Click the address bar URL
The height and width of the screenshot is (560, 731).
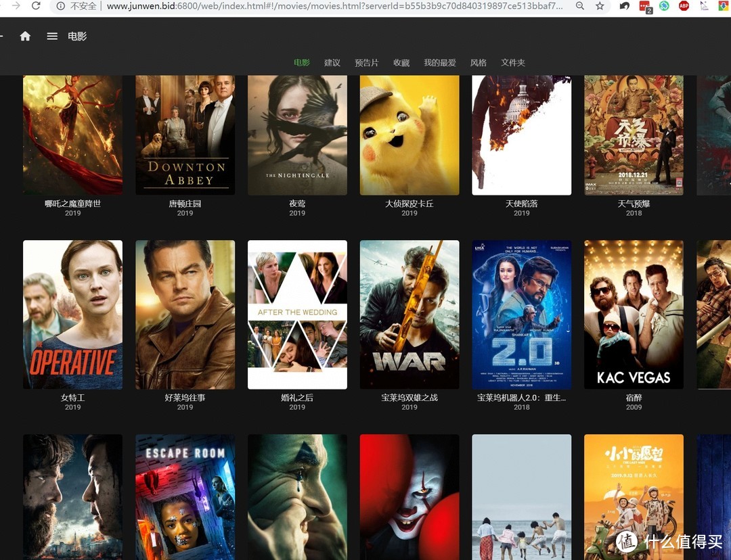pos(334,6)
